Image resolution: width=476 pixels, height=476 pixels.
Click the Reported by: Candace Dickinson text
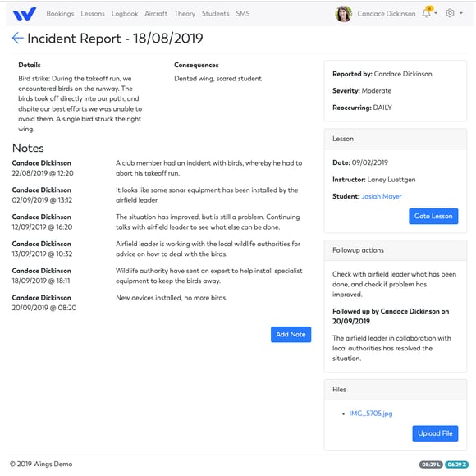(382, 74)
